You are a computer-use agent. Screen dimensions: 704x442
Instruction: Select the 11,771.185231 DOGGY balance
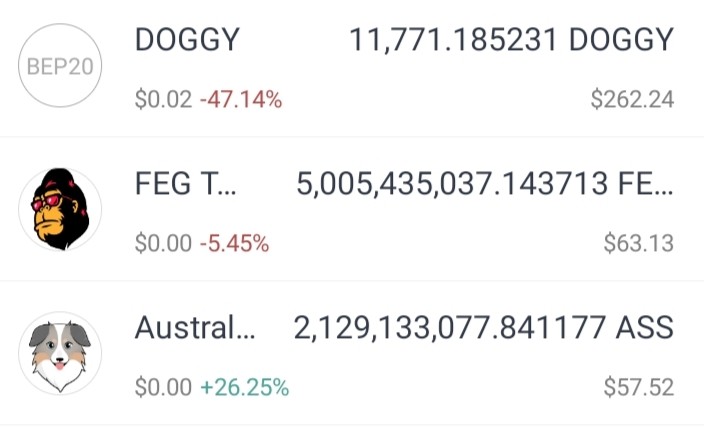(x=511, y=40)
